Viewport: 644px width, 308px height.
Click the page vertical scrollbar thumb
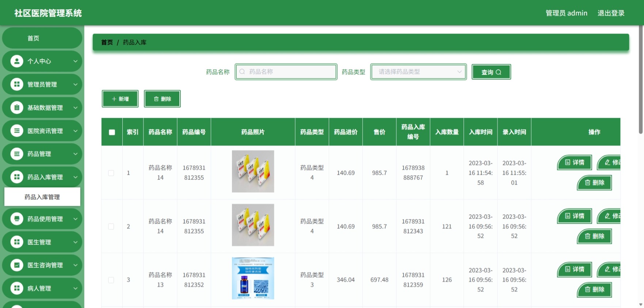pos(640,79)
